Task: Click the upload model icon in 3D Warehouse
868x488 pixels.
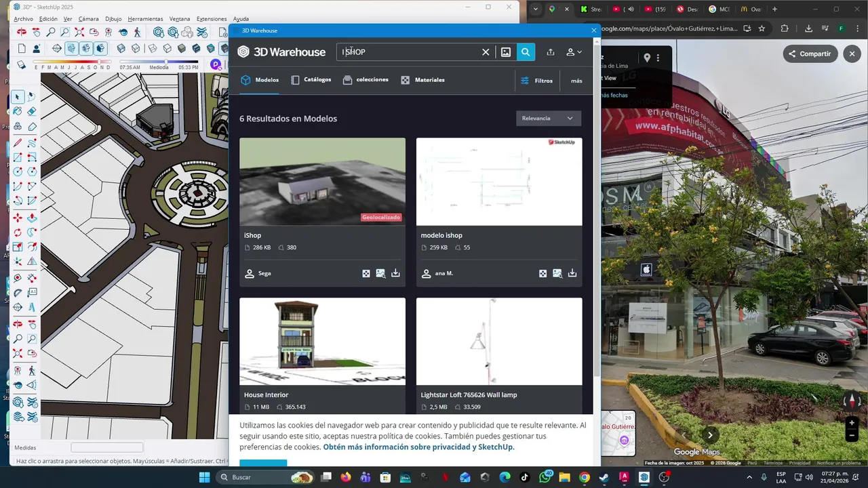Action: point(551,52)
